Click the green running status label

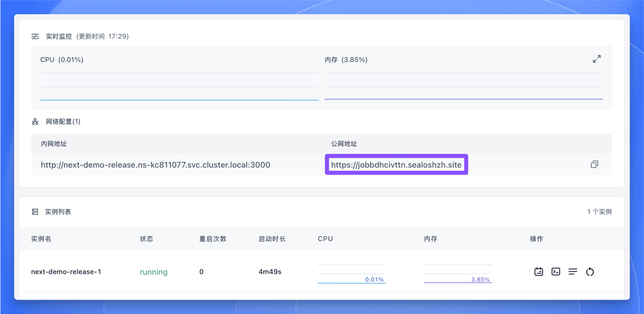click(153, 272)
